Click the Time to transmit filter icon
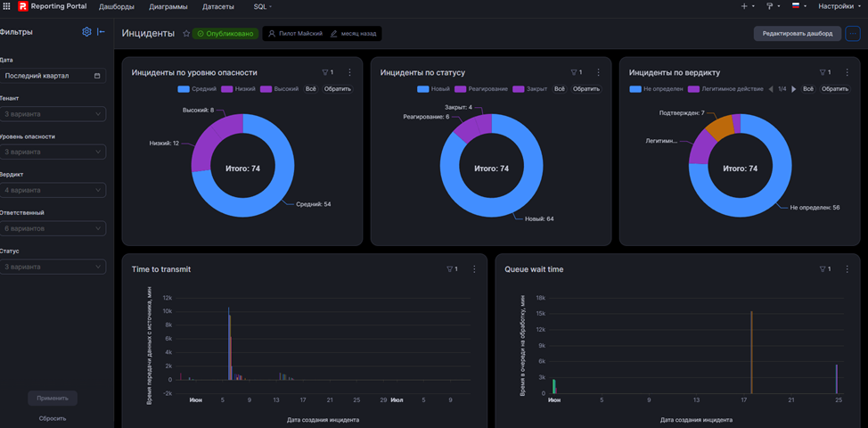The height and width of the screenshot is (428, 868). click(x=452, y=269)
